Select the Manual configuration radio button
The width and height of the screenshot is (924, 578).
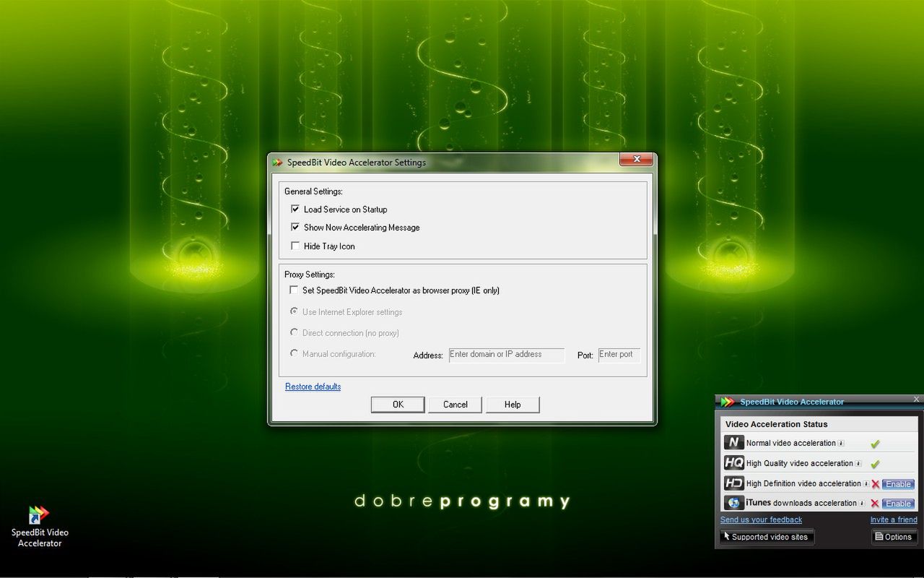(x=295, y=353)
